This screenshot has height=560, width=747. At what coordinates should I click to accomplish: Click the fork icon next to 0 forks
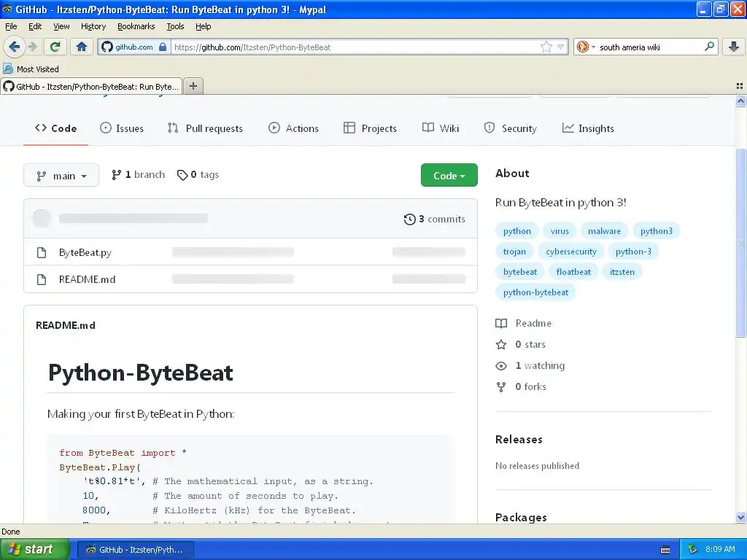501,386
